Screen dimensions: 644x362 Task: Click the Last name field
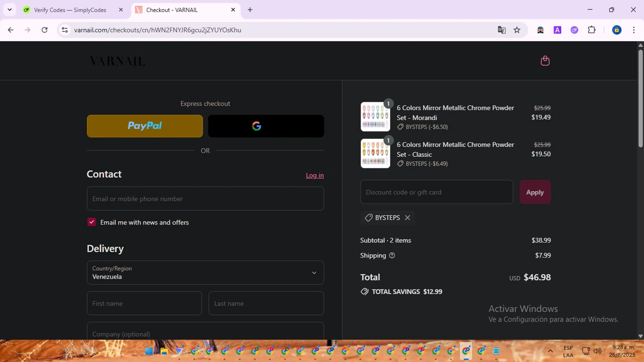pyautogui.click(x=266, y=303)
